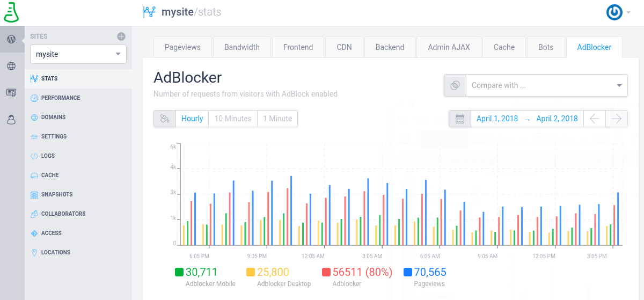Go to next date range arrow
644x300 pixels.
pyautogui.click(x=617, y=119)
